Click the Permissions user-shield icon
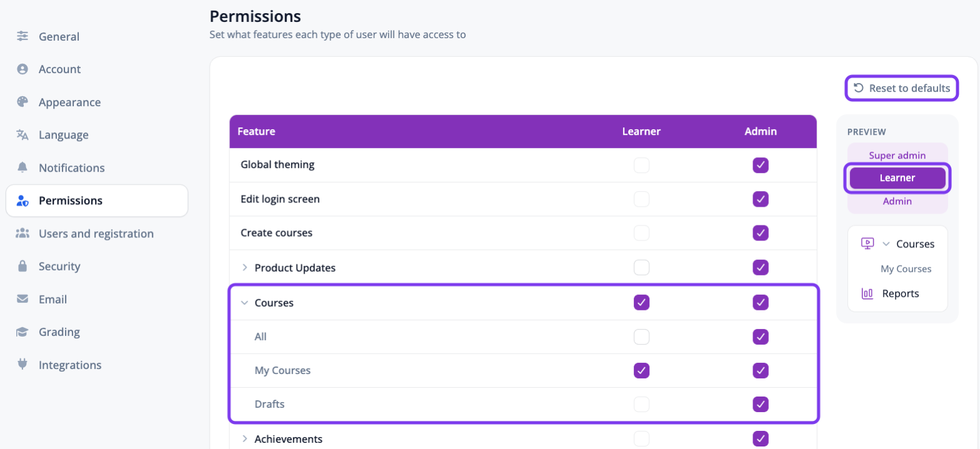This screenshot has height=449, width=980. [22, 200]
